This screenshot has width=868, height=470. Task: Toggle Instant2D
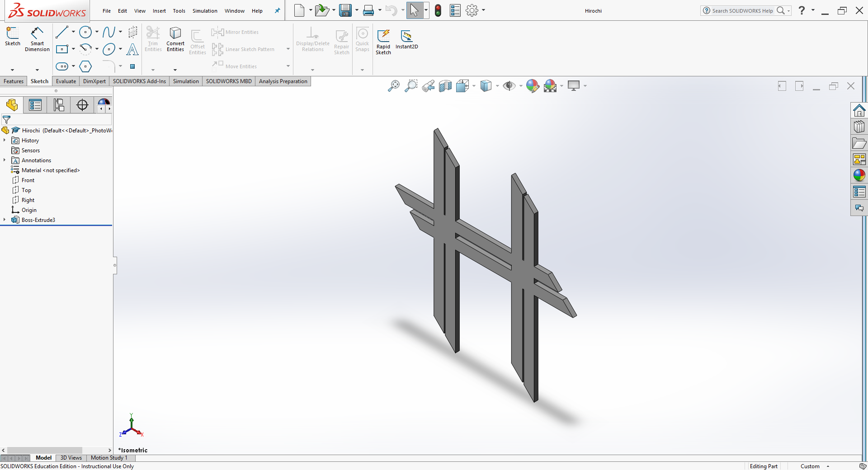pyautogui.click(x=407, y=39)
